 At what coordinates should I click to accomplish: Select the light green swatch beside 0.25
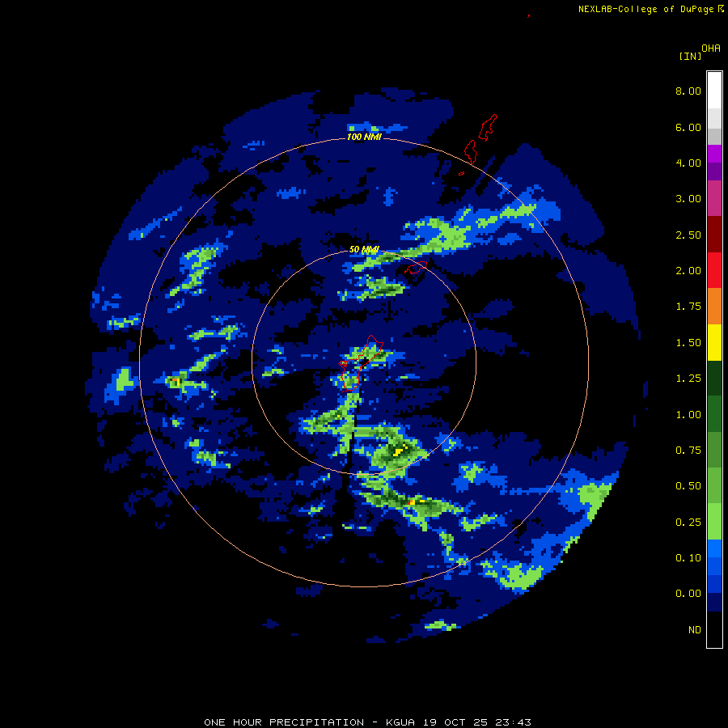[714, 522]
